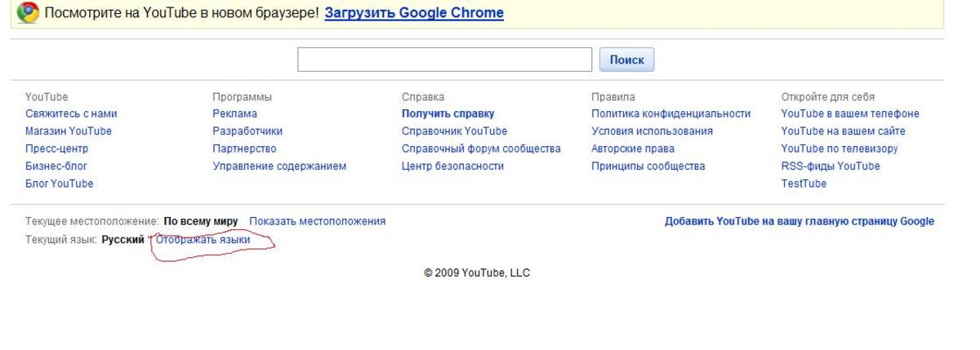Read the Условия использования link
980x350 pixels.
click(652, 131)
